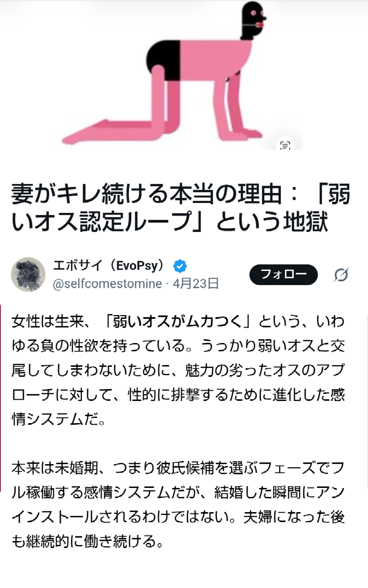Tap the text-scan icon on header image
The height and width of the screenshot is (588, 368).
tap(285, 145)
